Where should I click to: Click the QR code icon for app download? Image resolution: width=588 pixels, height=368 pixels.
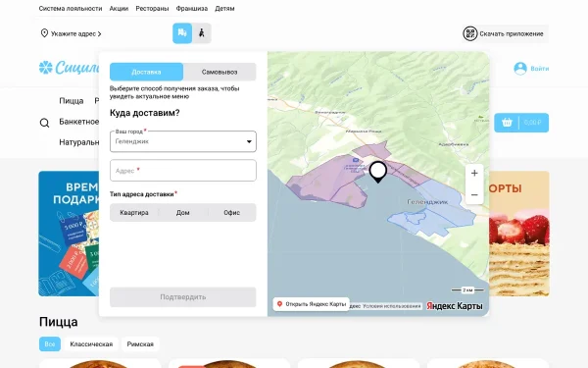469,33
